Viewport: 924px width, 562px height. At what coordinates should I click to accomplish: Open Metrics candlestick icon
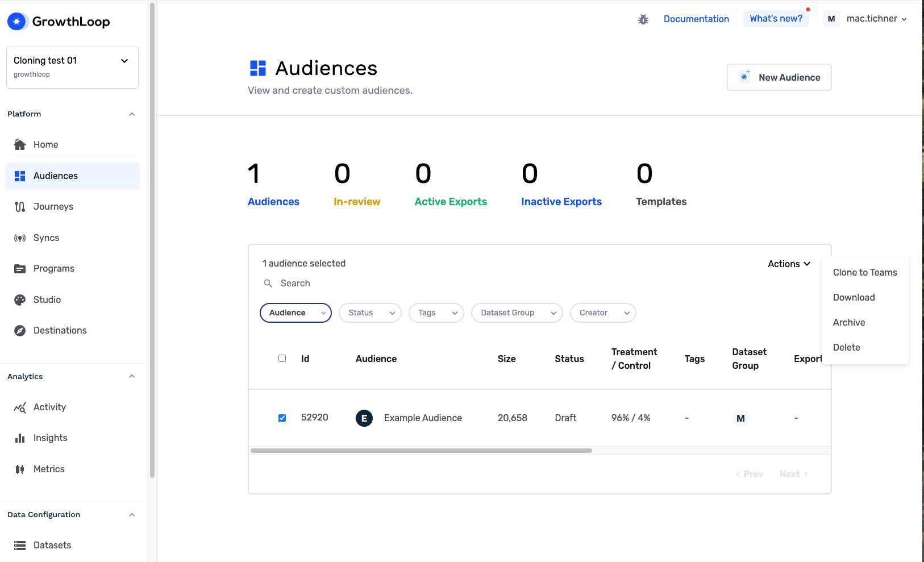tap(20, 469)
